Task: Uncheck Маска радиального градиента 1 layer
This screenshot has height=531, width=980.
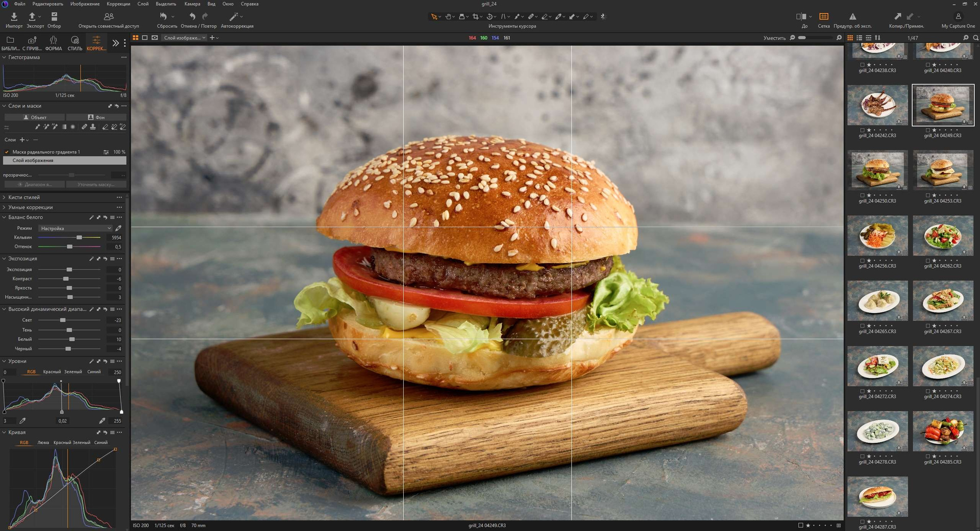Action: tap(7, 152)
